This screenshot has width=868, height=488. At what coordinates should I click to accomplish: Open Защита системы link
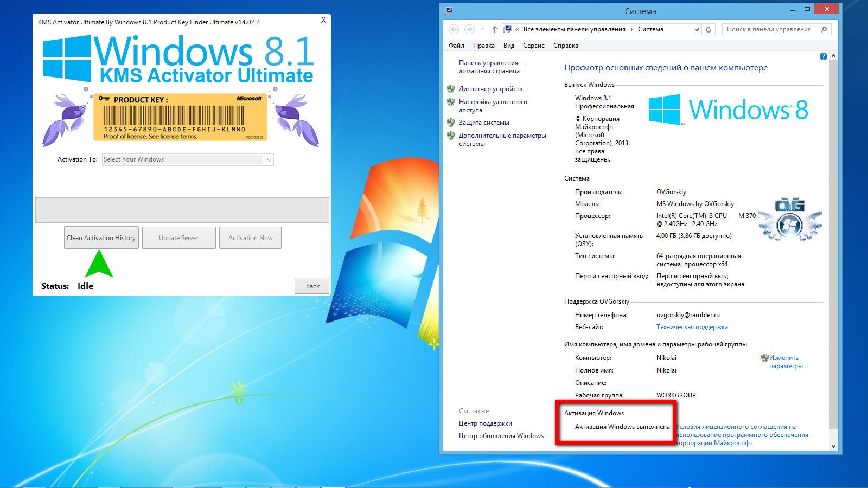pos(484,123)
